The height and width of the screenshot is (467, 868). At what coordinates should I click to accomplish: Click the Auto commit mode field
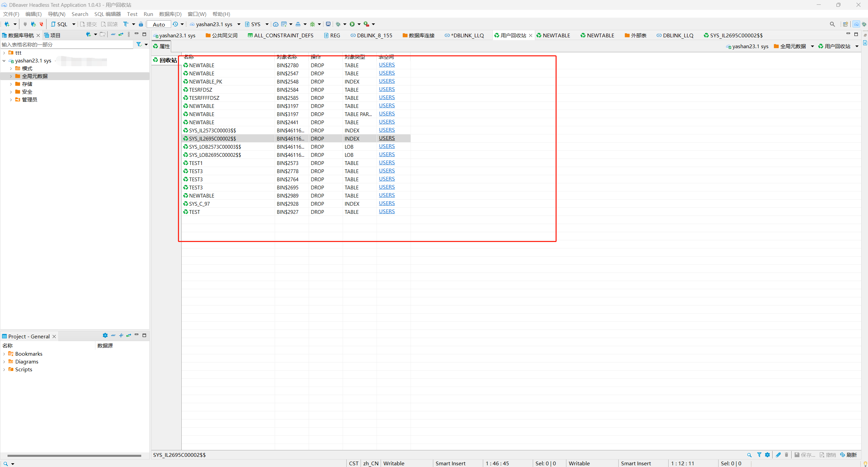point(159,24)
